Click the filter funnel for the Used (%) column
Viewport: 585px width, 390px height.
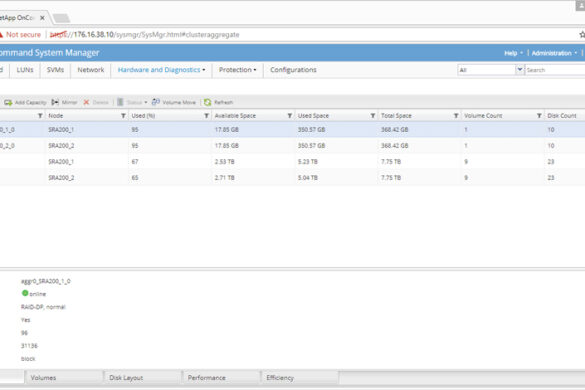point(206,116)
